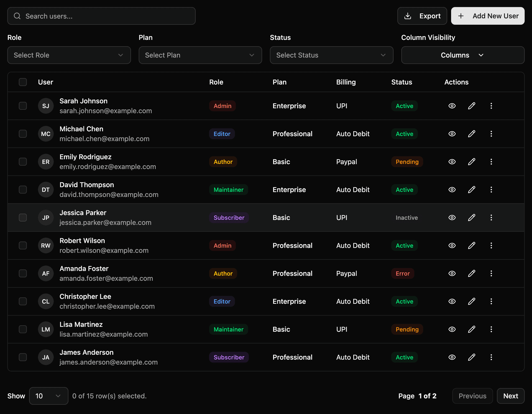This screenshot has width=532, height=414.
Task: Tick Robert Wilson's row checkbox
Action: [x=23, y=245]
